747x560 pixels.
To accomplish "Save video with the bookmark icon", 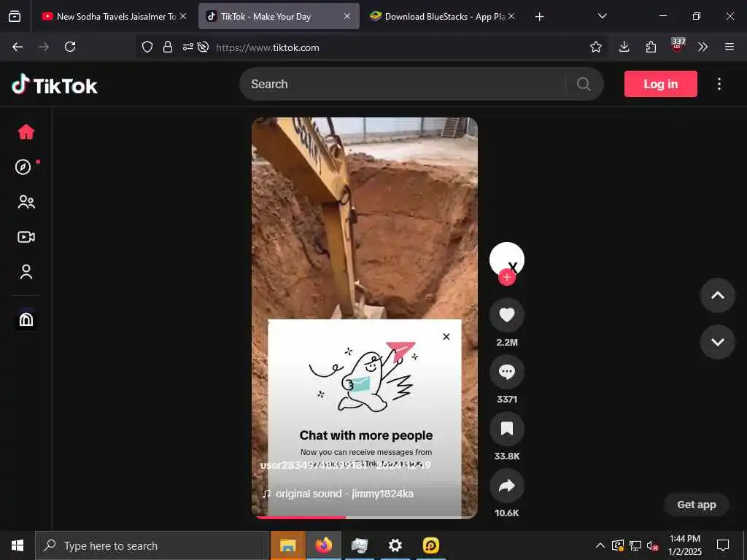I will [x=507, y=429].
